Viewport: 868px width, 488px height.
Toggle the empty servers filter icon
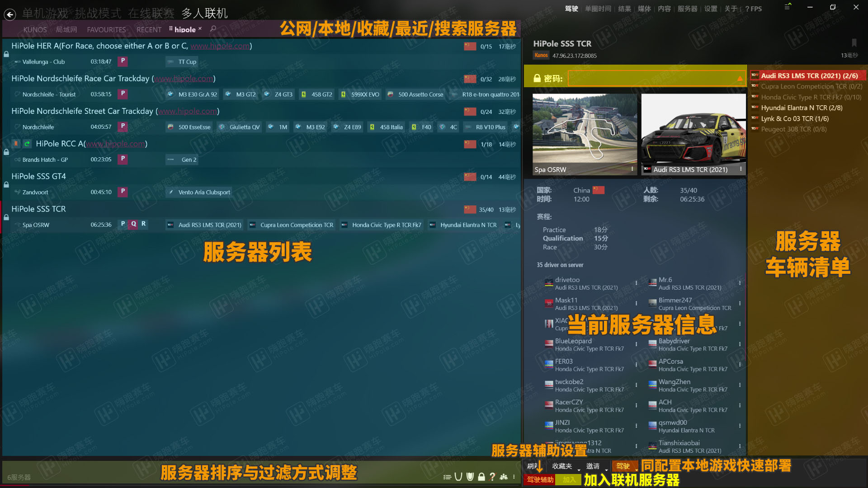tap(458, 477)
